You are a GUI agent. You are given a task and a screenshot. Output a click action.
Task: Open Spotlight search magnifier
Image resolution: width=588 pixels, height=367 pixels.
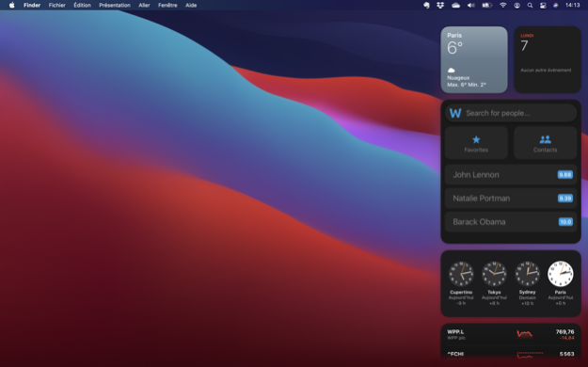point(530,6)
